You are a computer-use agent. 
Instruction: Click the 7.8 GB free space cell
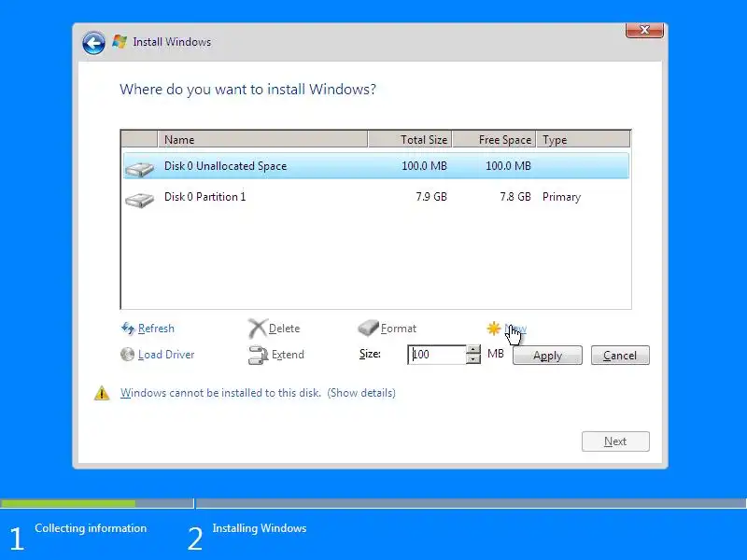pos(515,197)
